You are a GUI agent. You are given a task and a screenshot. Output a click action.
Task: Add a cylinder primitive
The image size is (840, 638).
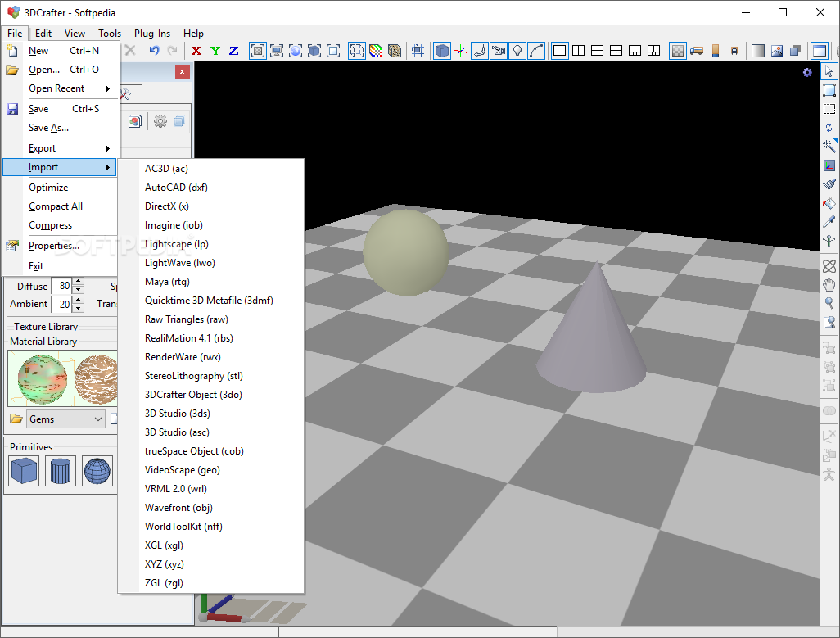tap(60, 471)
